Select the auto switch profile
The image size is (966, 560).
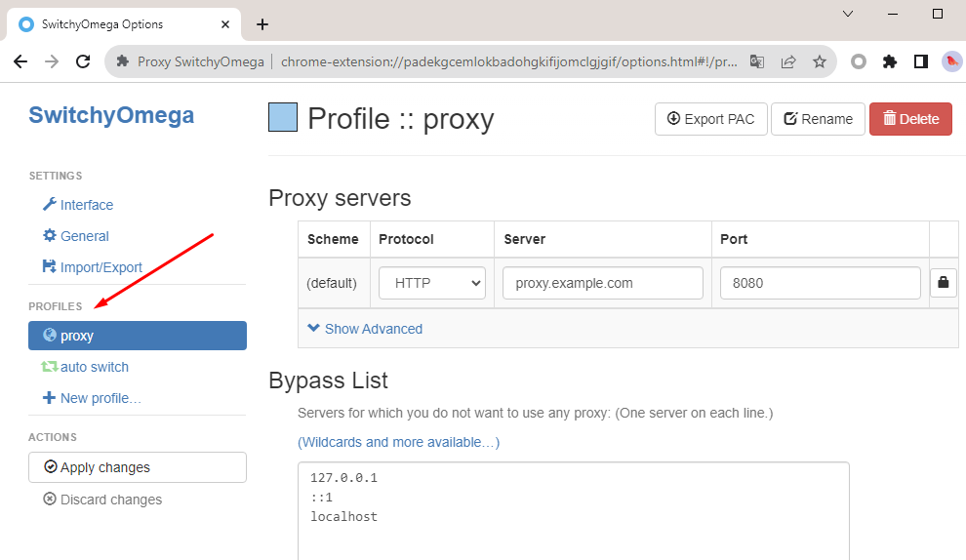coord(94,367)
